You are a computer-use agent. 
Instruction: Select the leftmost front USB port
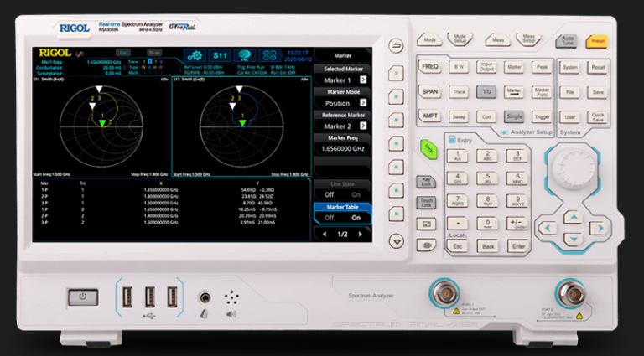click(127, 297)
